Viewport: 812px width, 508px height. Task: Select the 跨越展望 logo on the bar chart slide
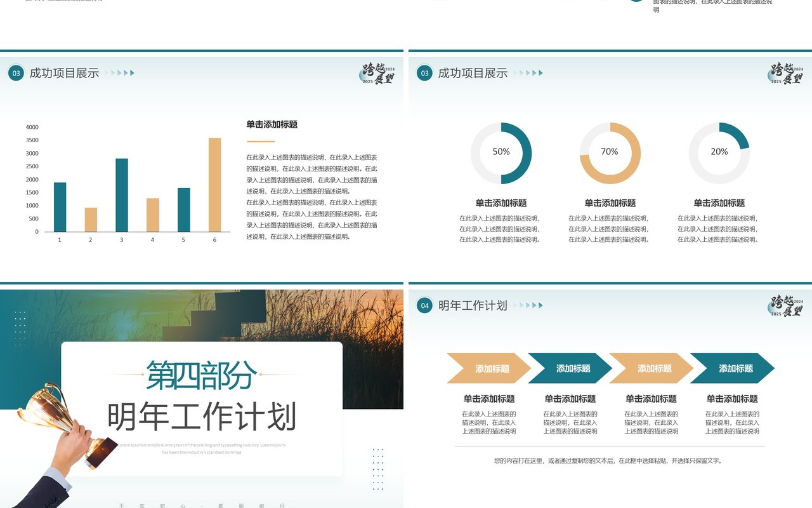[378, 74]
